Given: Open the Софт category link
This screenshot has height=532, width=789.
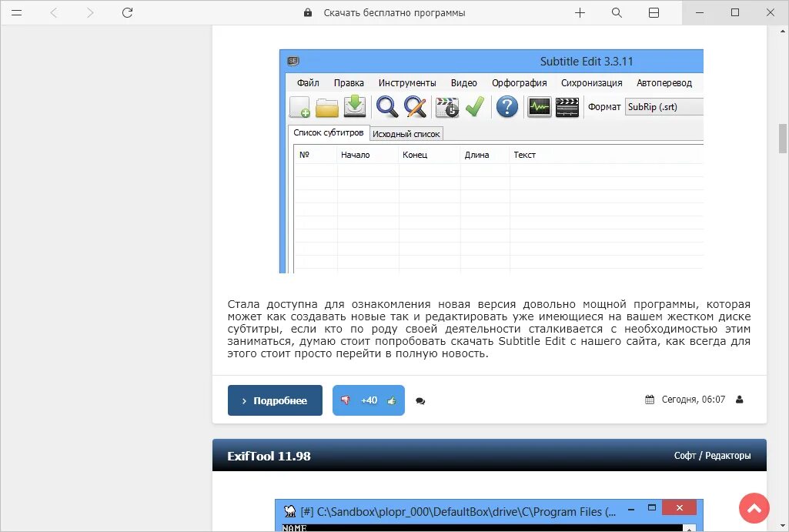Looking at the screenshot, I should [x=685, y=456].
